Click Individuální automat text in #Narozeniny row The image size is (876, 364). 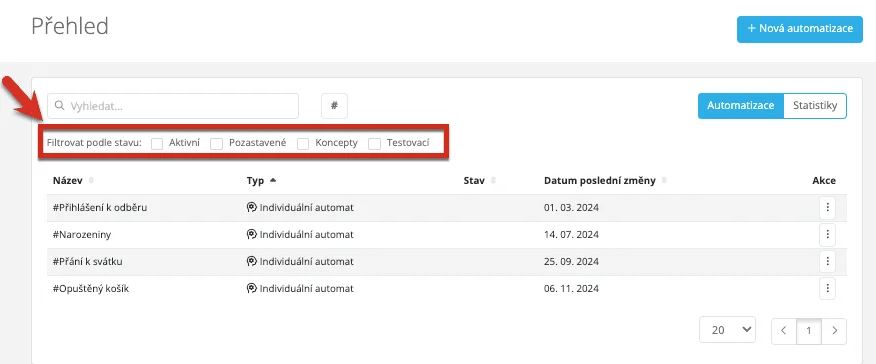click(307, 234)
